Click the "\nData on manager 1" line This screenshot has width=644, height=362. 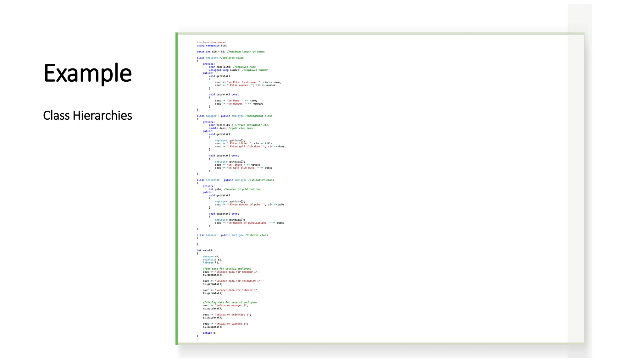225,305
